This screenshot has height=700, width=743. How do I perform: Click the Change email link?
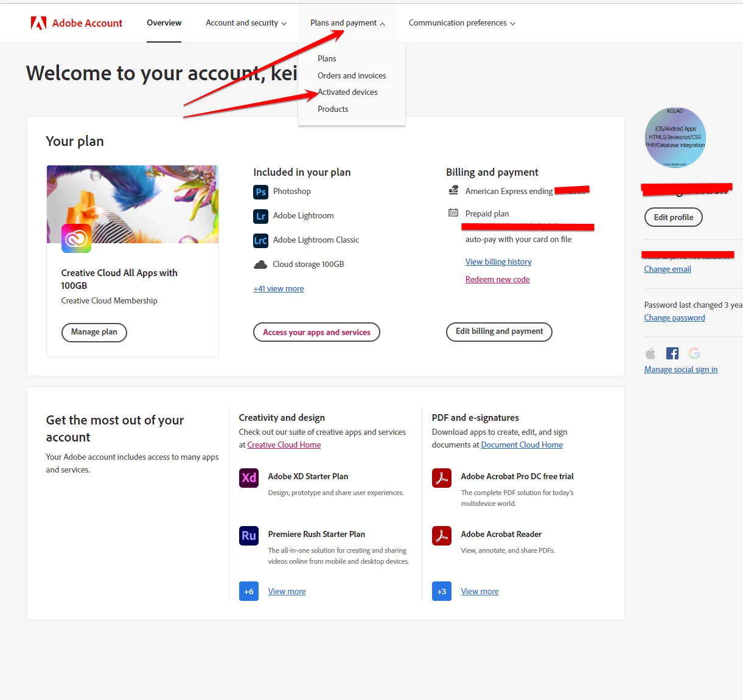pos(668,269)
